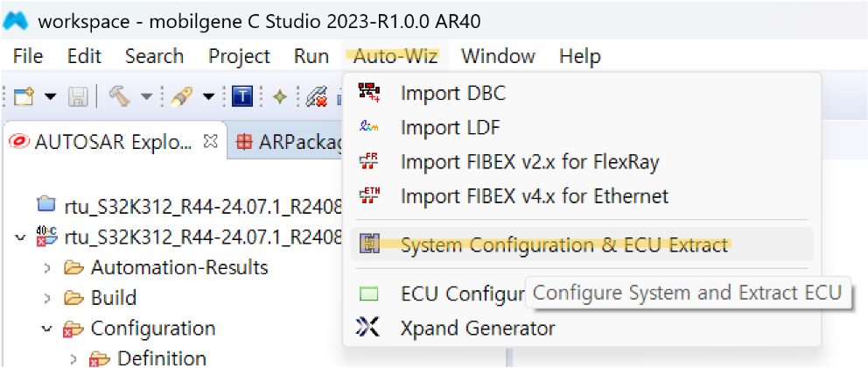Click the FlexRay FIBEX import icon
This screenshot has width=868, height=368.
click(x=368, y=161)
